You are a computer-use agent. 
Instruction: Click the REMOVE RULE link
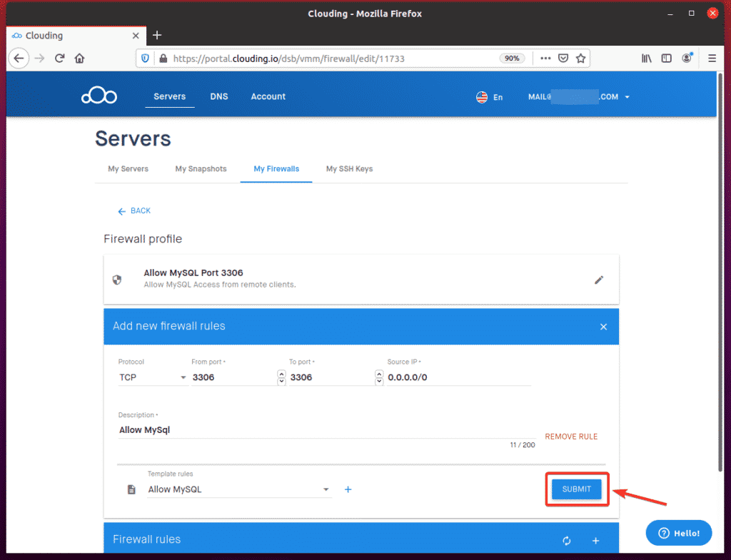(571, 437)
